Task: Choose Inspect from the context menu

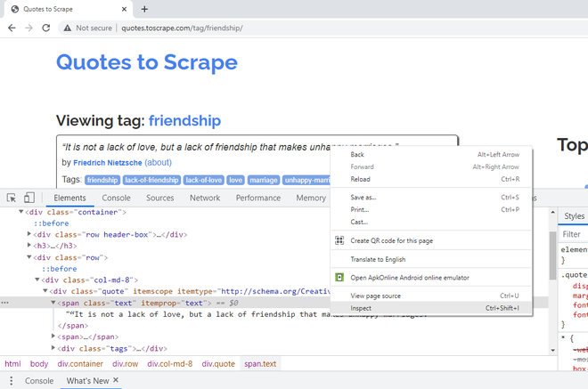Action: [x=431, y=308]
